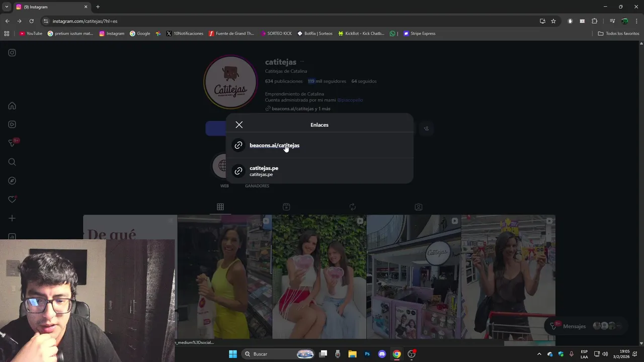Screen dimensions: 644x362
Task: Open the sidebar Search icon
Action: click(12, 162)
